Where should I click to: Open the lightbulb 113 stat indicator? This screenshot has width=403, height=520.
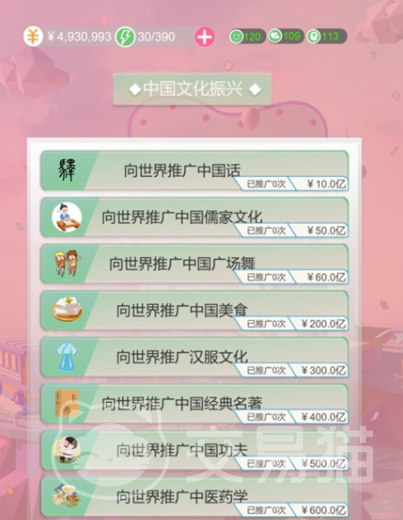[x=327, y=36]
